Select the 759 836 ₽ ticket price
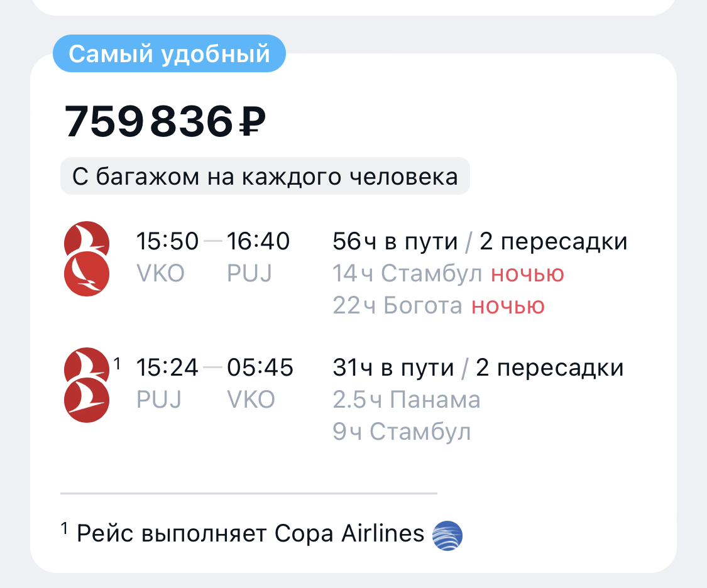The image size is (707, 588). (x=165, y=121)
